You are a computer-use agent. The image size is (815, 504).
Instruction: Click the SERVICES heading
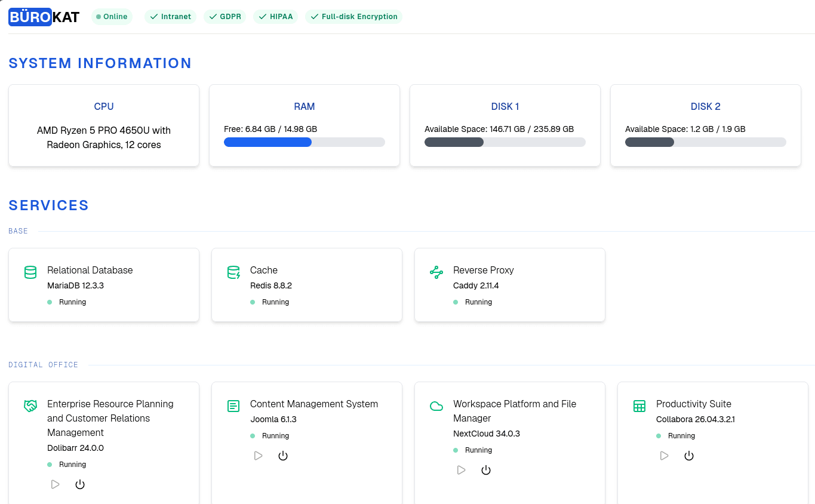(49, 205)
